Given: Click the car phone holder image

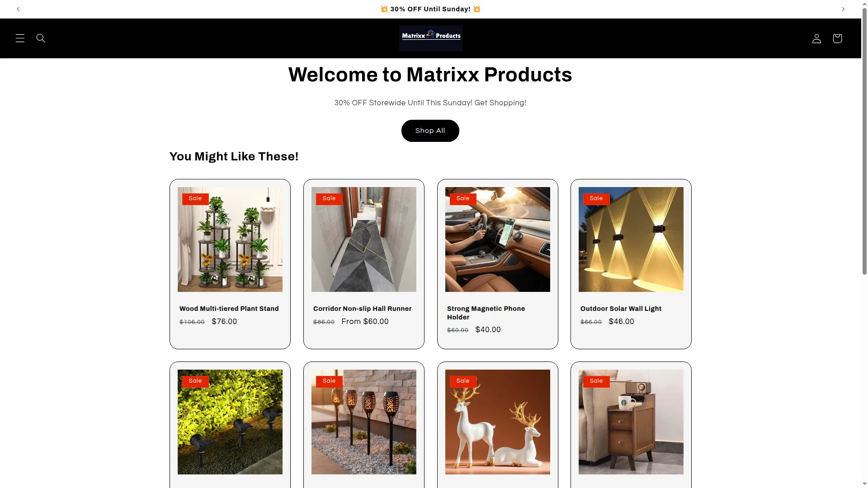Looking at the screenshot, I should 498,239.
